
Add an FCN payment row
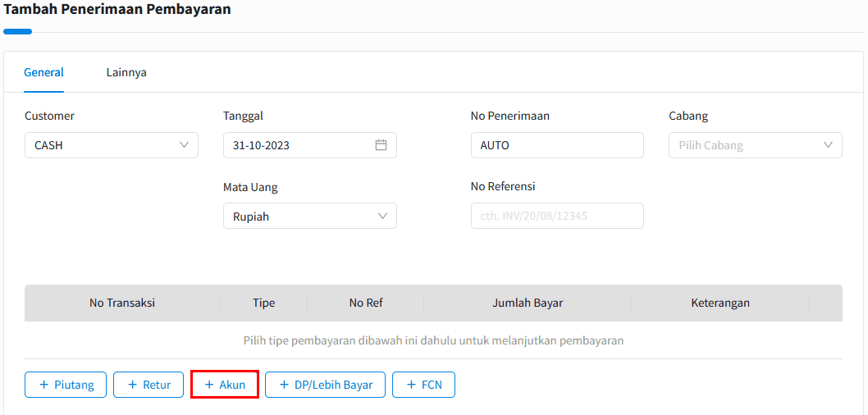tap(424, 385)
